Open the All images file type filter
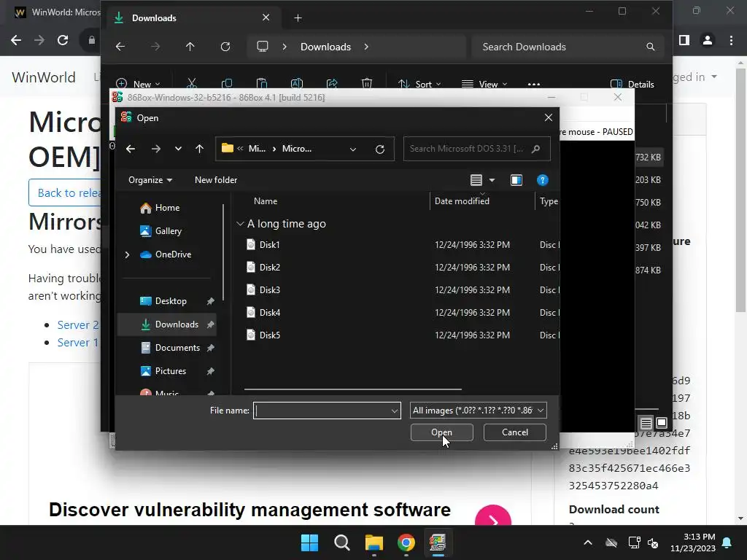The height and width of the screenshot is (560, 747). (479, 411)
